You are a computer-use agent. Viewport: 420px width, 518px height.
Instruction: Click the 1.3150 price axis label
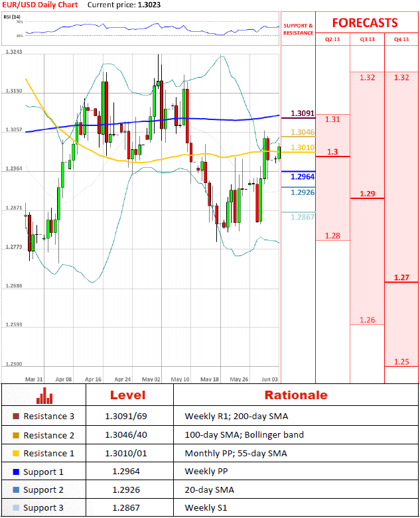14,90
